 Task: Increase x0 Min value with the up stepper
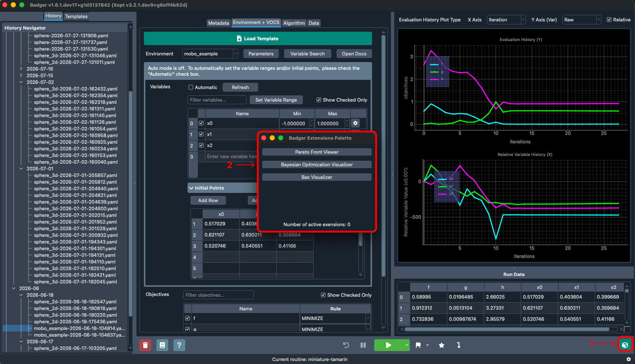[x=312, y=121]
